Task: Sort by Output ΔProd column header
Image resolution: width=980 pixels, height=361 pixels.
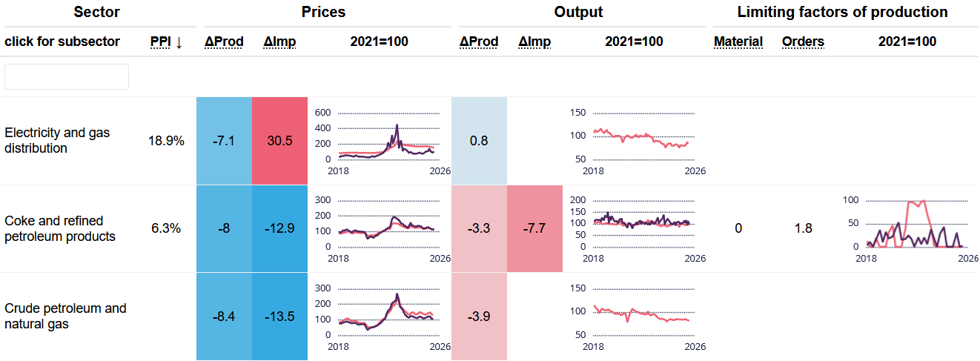Action: click(x=479, y=42)
